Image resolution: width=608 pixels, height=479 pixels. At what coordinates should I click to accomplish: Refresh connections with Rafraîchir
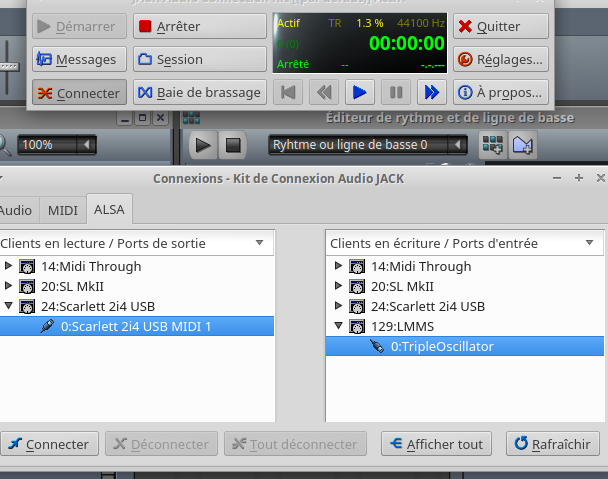point(553,444)
